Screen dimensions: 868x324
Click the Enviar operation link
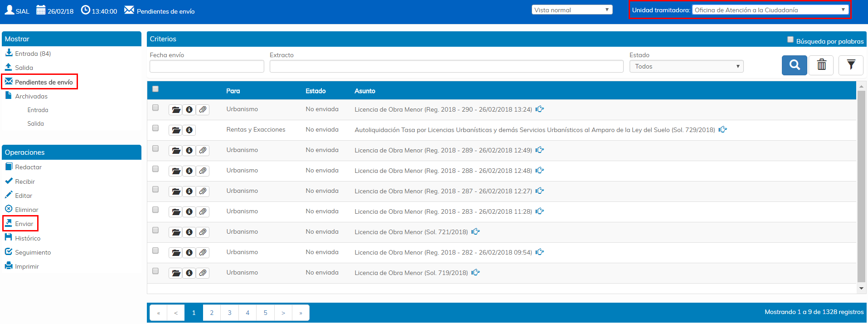pyautogui.click(x=24, y=224)
